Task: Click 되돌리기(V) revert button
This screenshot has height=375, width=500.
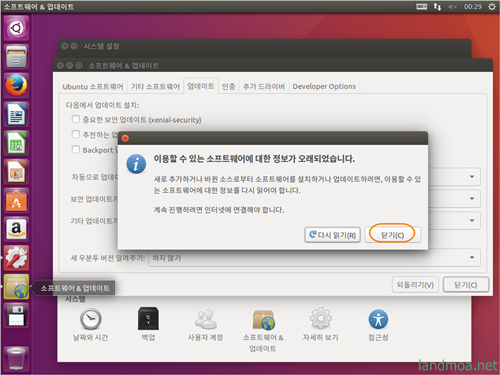Action: point(415,285)
